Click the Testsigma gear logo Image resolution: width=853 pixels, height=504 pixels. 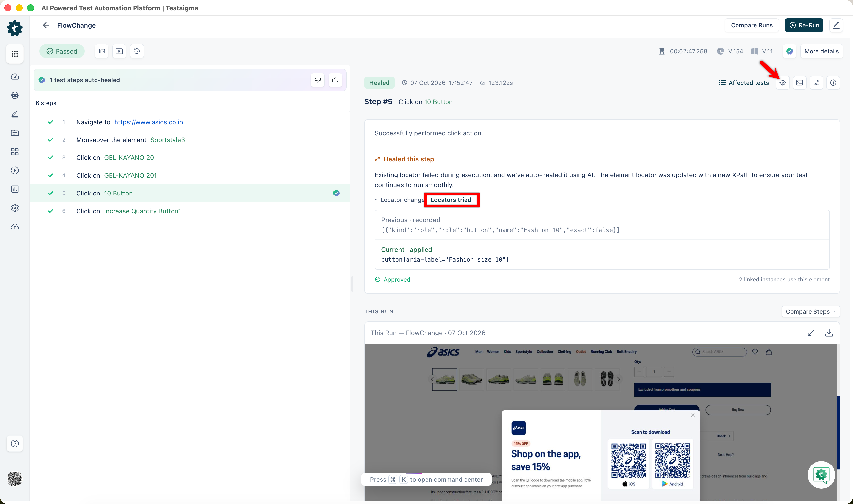point(15,28)
